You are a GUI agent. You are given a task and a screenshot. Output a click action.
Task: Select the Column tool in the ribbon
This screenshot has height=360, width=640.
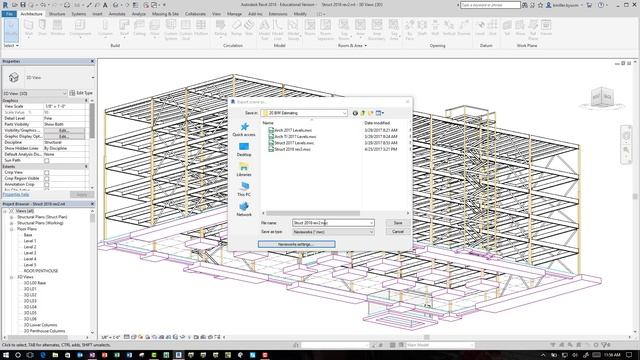coord(105,28)
